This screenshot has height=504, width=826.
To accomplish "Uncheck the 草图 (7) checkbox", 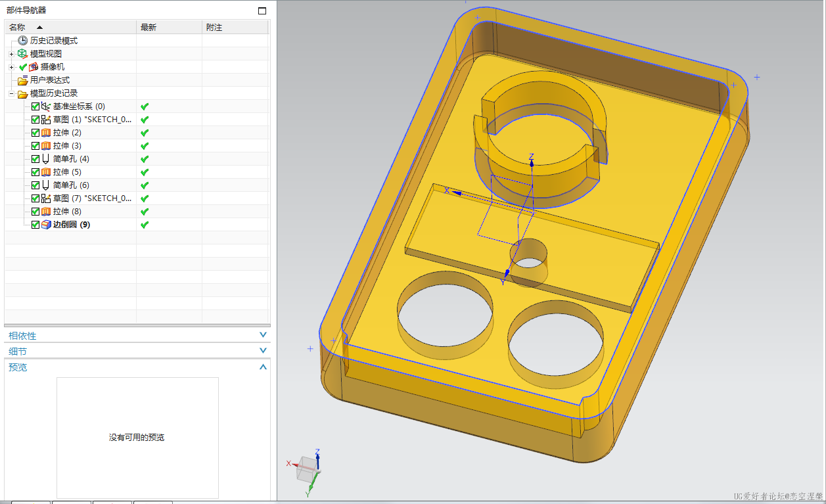I will click(35, 198).
